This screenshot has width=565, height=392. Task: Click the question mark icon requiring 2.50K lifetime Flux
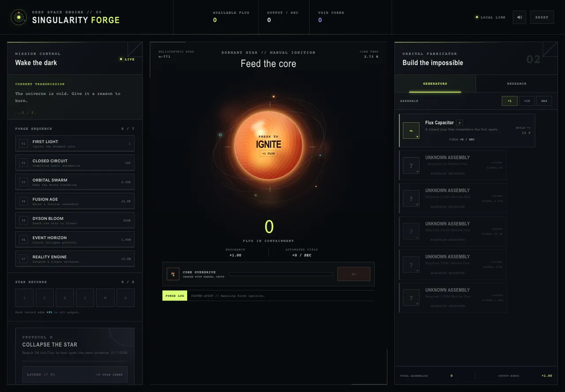point(411,198)
